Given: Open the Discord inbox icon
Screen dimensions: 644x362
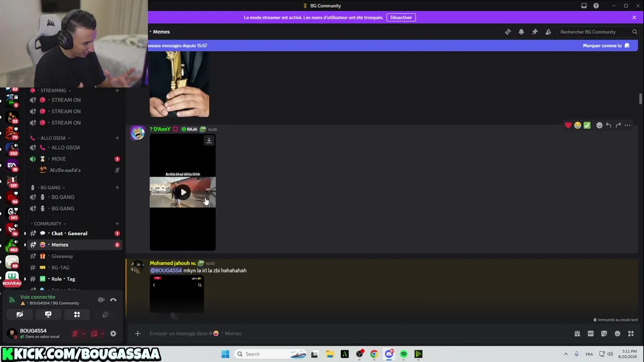Looking at the screenshot, I should [584, 6].
